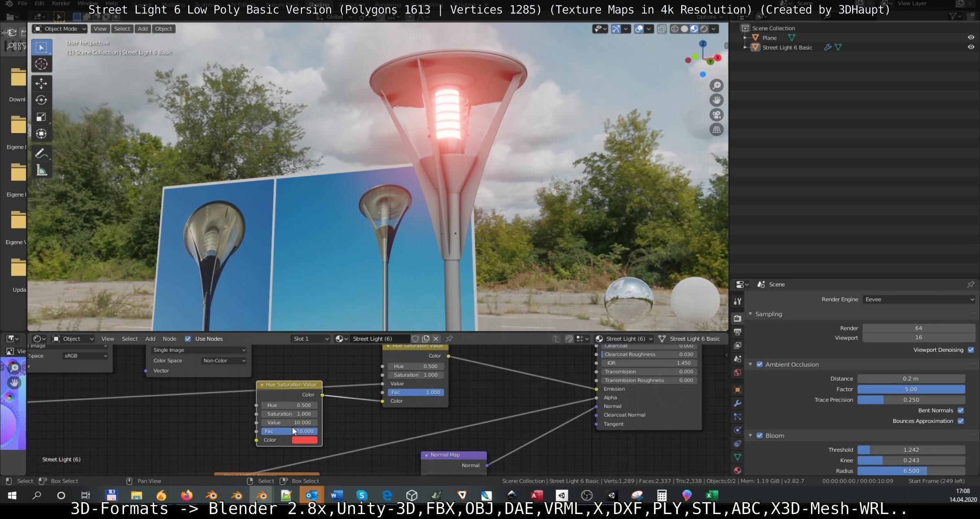
Task: Open the Physics properties tab
Action: tap(737, 430)
